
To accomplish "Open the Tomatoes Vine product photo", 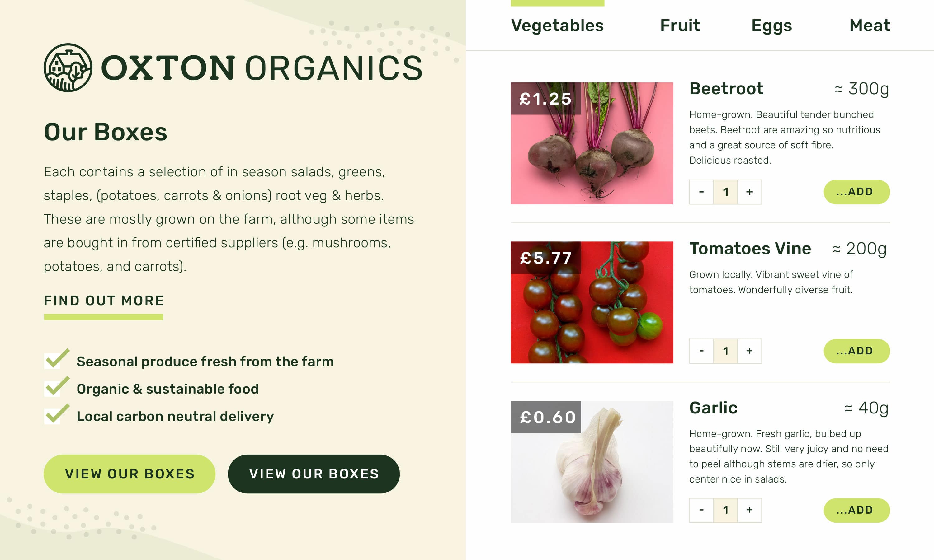I will pyautogui.click(x=592, y=302).
